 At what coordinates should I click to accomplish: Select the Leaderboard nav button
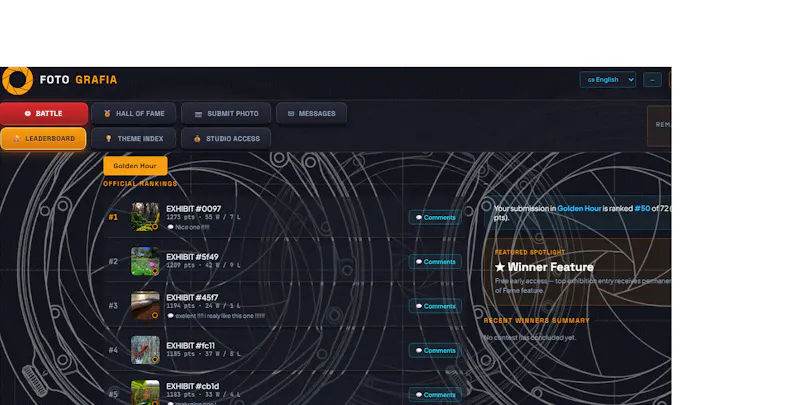pyautogui.click(x=43, y=139)
